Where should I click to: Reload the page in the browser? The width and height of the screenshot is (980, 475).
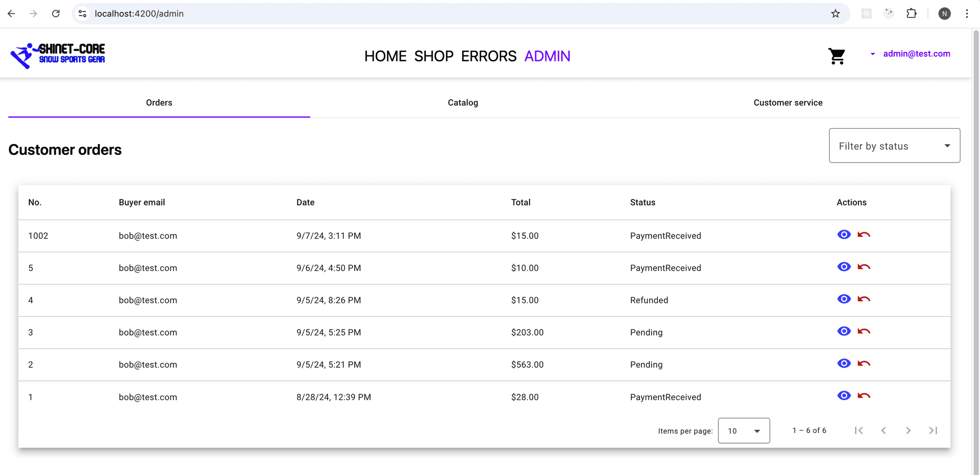tap(56, 14)
